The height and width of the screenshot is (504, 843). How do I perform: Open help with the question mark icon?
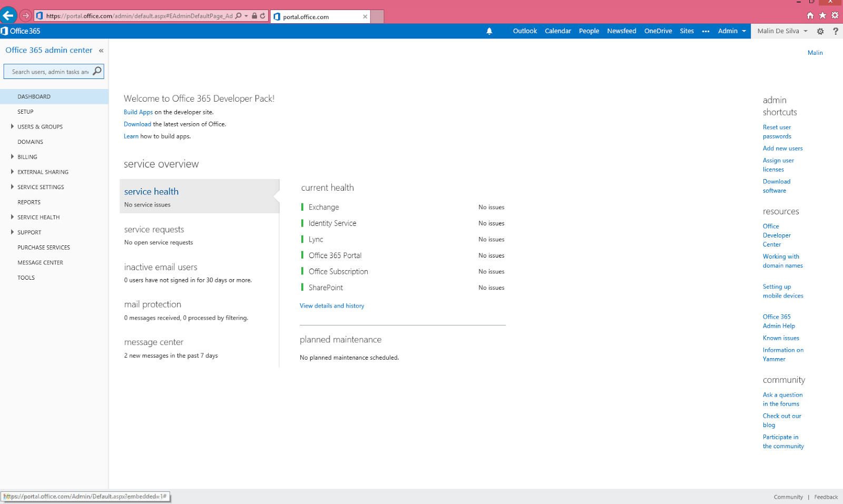[836, 31]
